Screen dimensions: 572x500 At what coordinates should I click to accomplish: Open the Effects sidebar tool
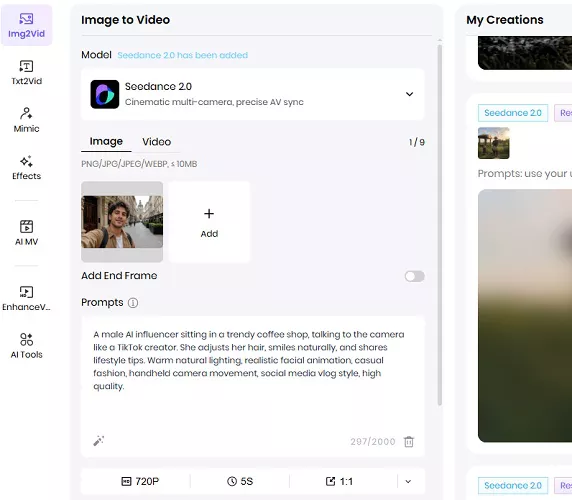pyautogui.click(x=26, y=167)
